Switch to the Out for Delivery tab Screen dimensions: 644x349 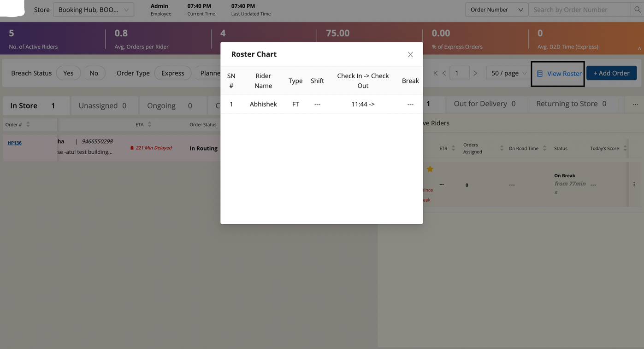[484, 104]
